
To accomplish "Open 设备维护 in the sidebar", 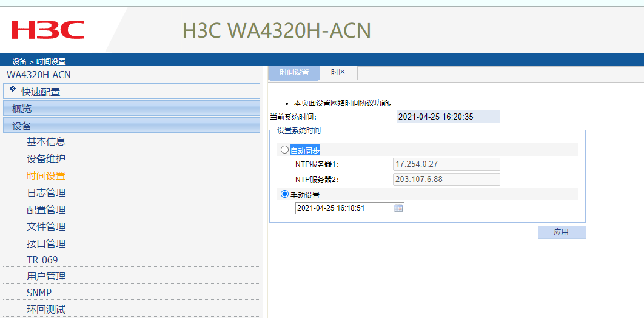I will click(x=46, y=158).
